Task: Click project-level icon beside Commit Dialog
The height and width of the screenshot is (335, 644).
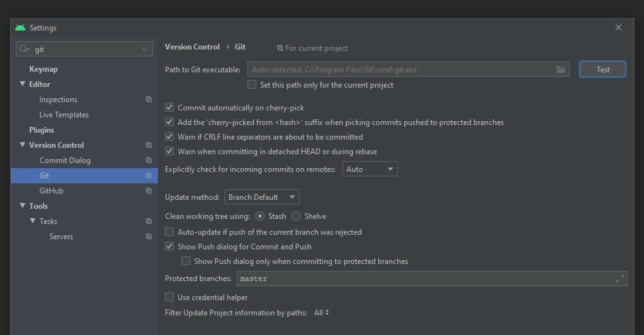Action: pos(148,161)
